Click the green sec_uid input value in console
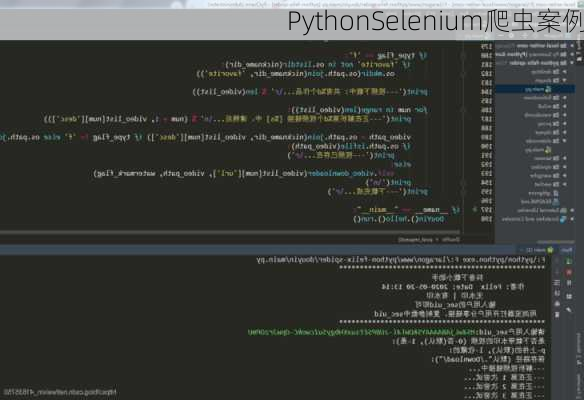 pyautogui.click(x=361, y=331)
